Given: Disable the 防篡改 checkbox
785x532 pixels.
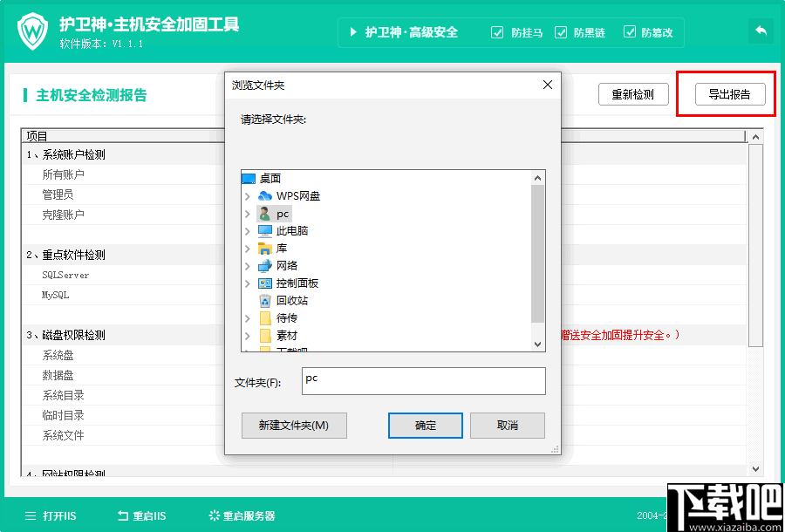Looking at the screenshot, I should point(630,32).
